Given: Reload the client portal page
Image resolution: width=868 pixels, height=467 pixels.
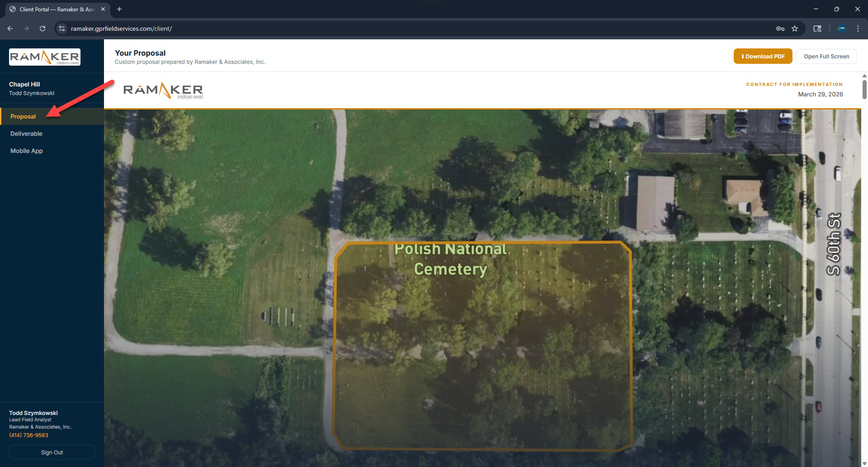Looking at the screenshot, I should [x=42, y=28].
